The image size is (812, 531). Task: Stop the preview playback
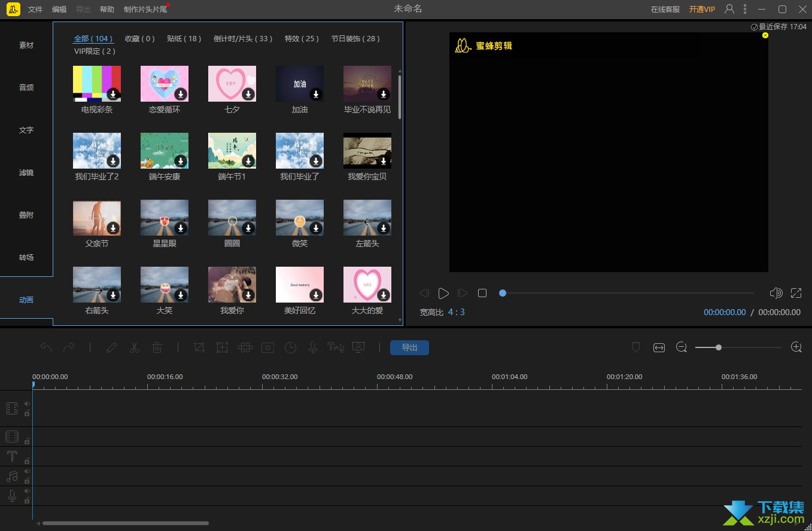point(482,293)
